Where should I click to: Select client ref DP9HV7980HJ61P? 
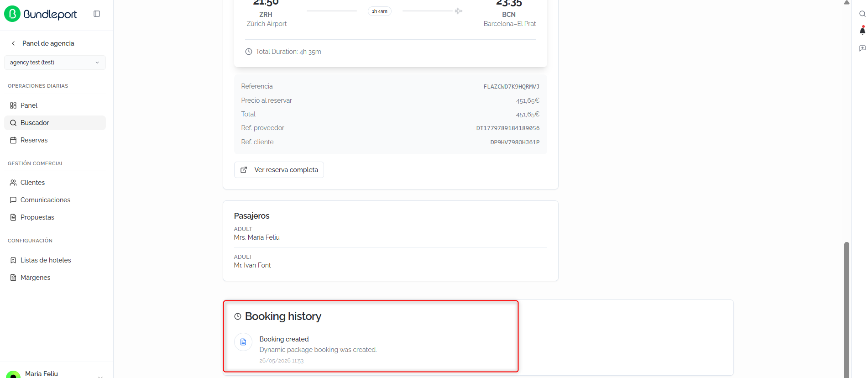tap(515, 142)
